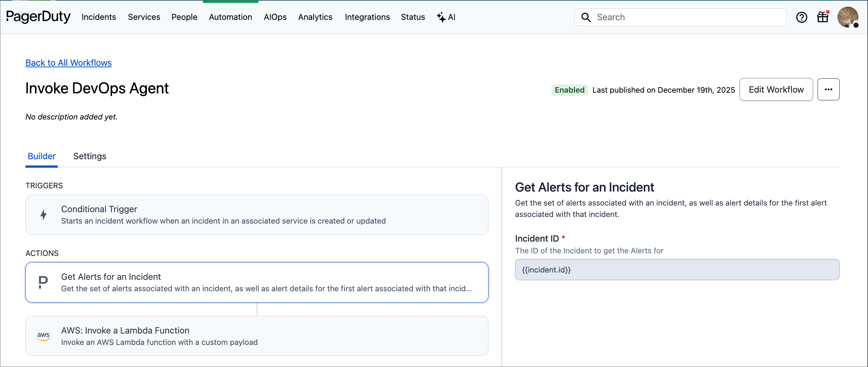Follow the Back to All Workflows link

(x=68, y=63)
